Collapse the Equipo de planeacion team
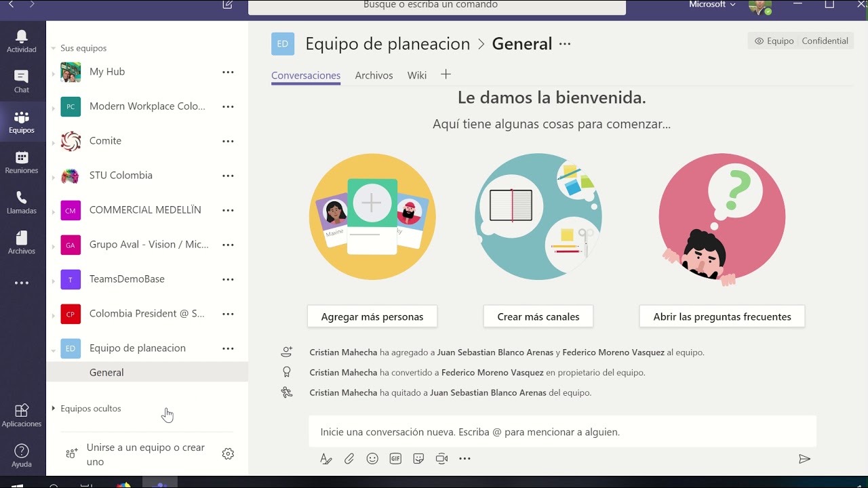The height and width of the screenshot is (488, 868). point(54,350)
